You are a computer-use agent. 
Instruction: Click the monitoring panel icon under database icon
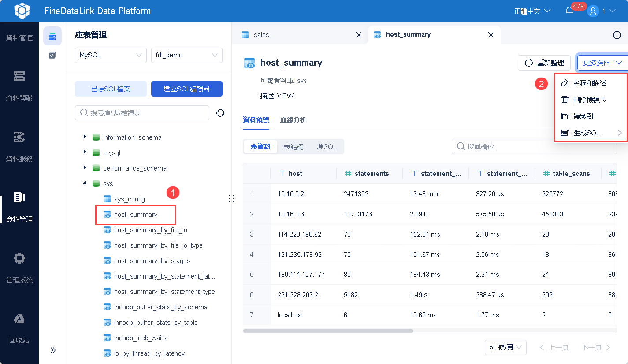point(52,55)
